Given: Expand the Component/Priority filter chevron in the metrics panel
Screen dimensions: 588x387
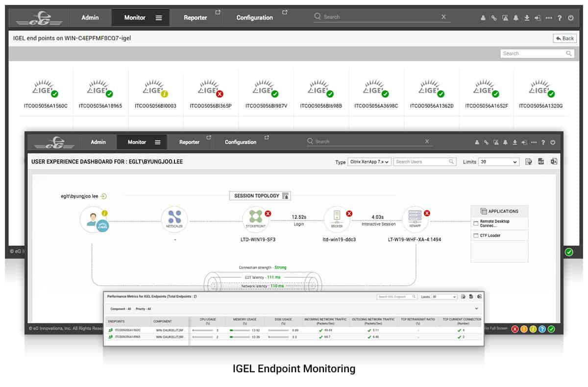Looking at the screenshot, I should click(x=477, y=309).
